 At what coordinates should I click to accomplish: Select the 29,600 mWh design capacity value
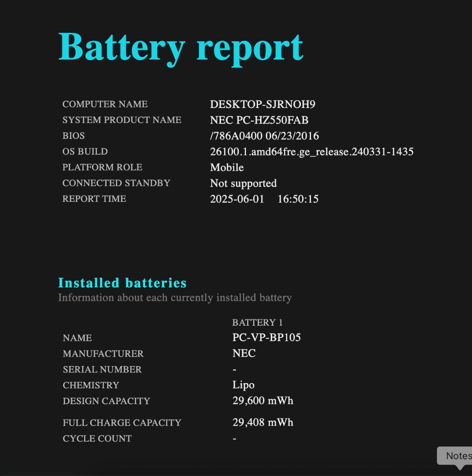pos(263,401)
